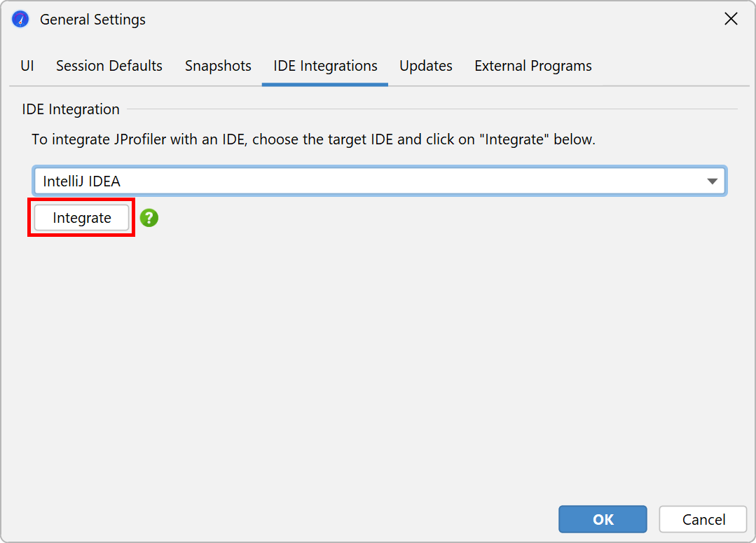Screen dimensions: 756x543
Task: Confirm settings with the OK button
Action: [x=603, y=519]
